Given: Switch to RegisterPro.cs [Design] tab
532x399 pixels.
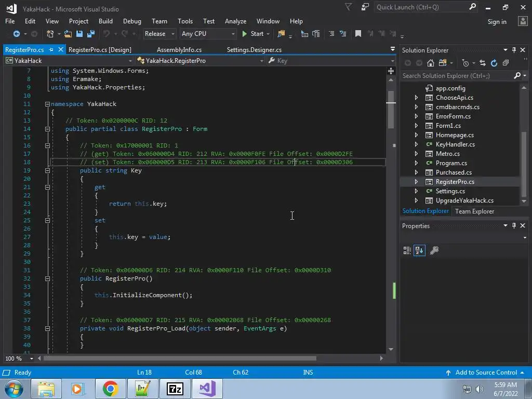Looking at the screenshot, I should (100, 49).
